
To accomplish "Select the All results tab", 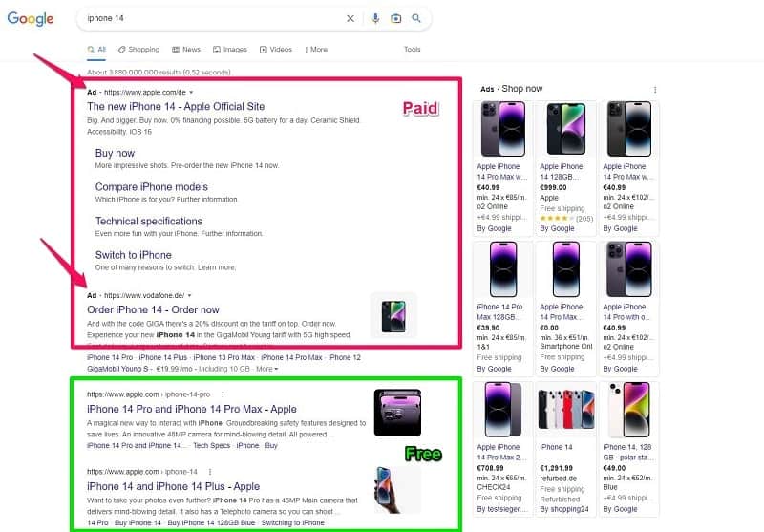I will click(x=96, y=50).
